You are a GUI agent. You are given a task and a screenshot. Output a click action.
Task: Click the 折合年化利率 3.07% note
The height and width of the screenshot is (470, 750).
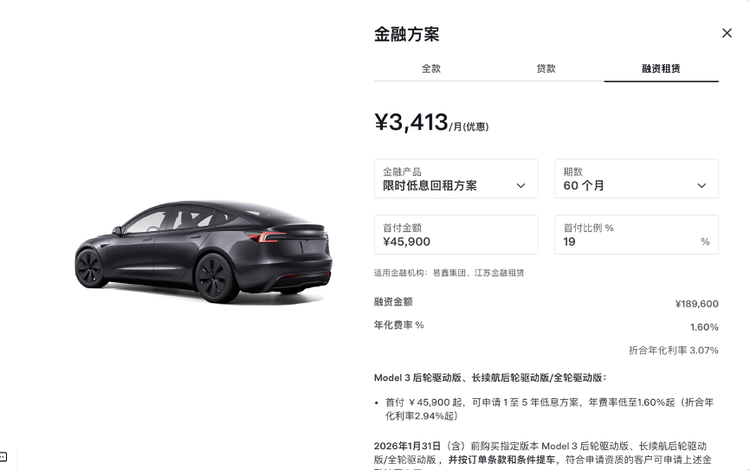[x=673, y=350]
